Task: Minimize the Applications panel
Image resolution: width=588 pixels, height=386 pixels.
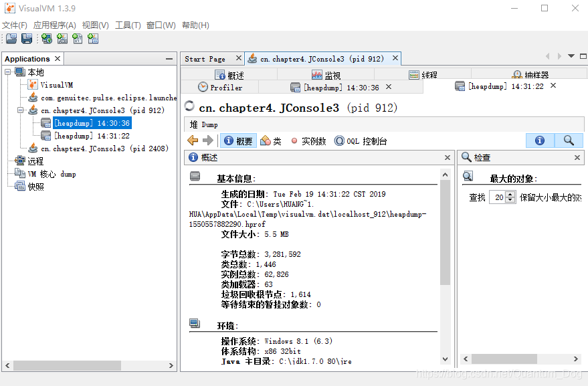Action: click(169, 59)
